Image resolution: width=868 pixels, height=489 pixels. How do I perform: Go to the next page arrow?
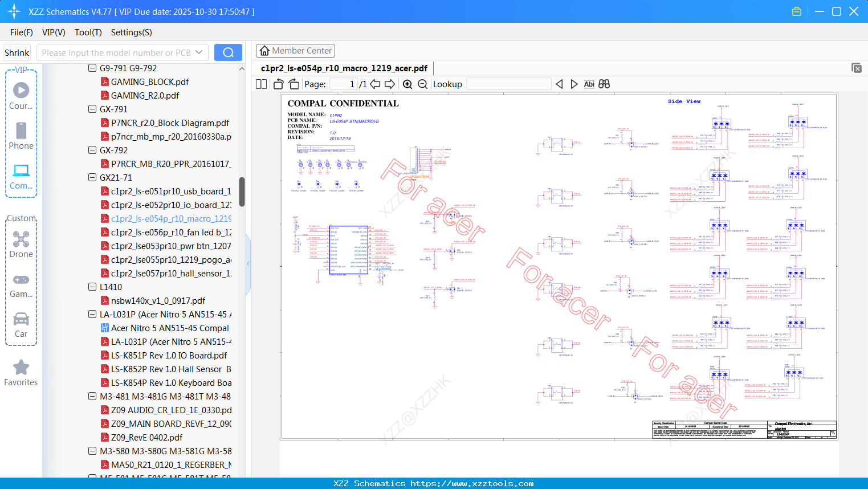tap(390, 84)
